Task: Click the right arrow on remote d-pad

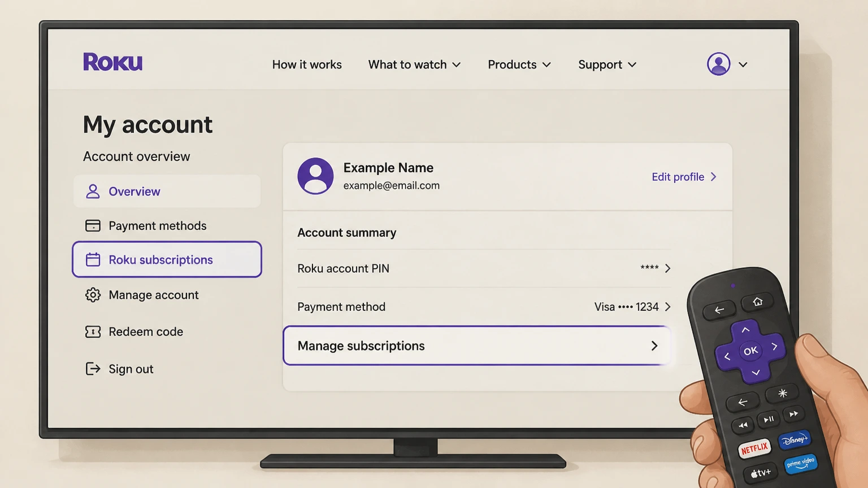Action: click(x=775, y=346)
